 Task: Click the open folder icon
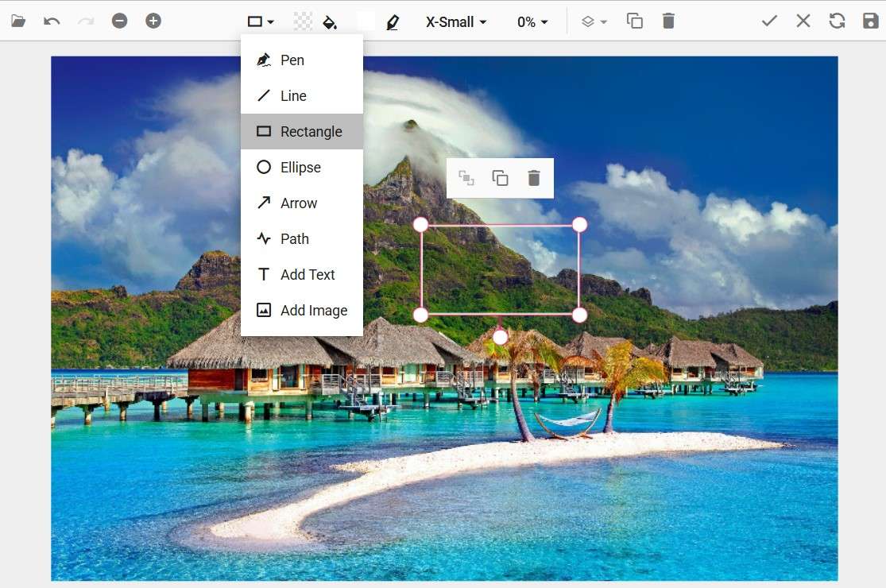pos(18,21)
